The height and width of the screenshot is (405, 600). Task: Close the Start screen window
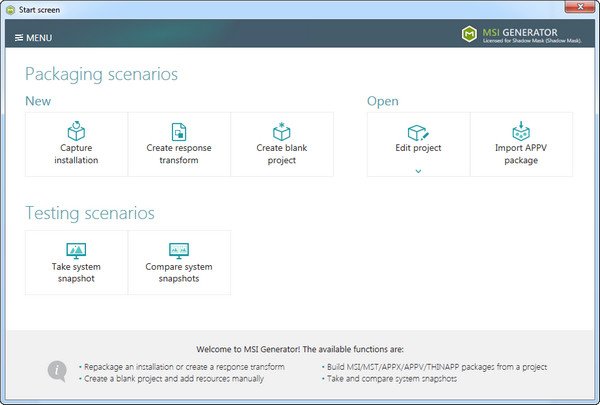580,7
